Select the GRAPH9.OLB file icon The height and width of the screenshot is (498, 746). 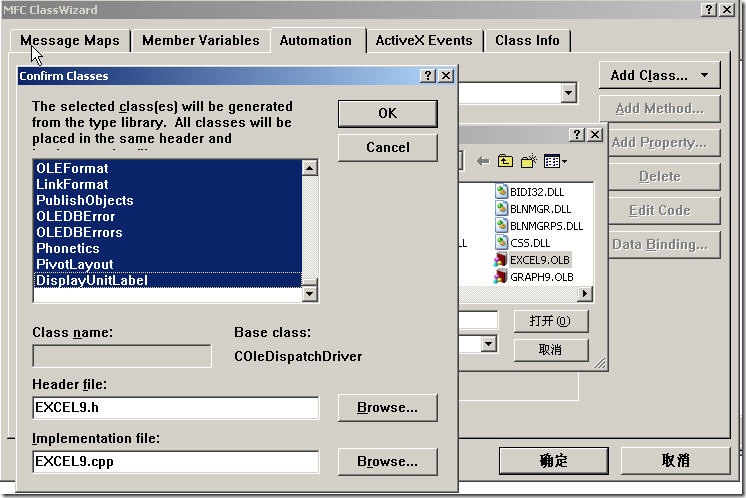coord(501,277)
